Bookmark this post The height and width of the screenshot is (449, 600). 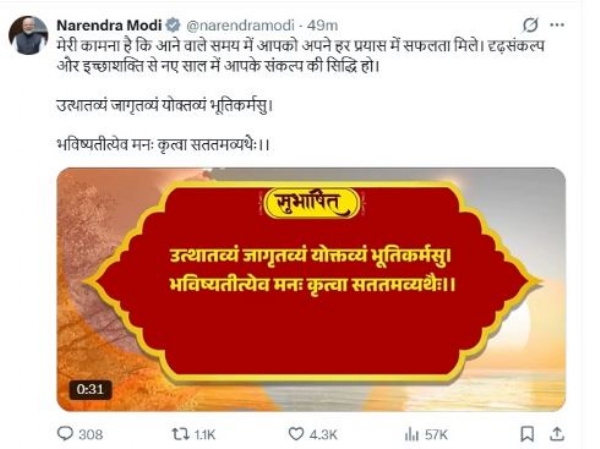527,434
